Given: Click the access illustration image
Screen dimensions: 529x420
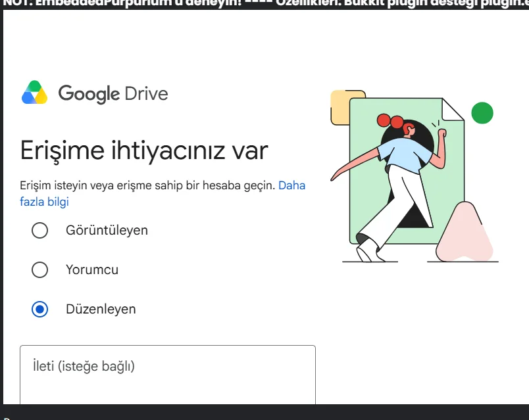Looking at the screenshot, I should [x=415, y=176].
